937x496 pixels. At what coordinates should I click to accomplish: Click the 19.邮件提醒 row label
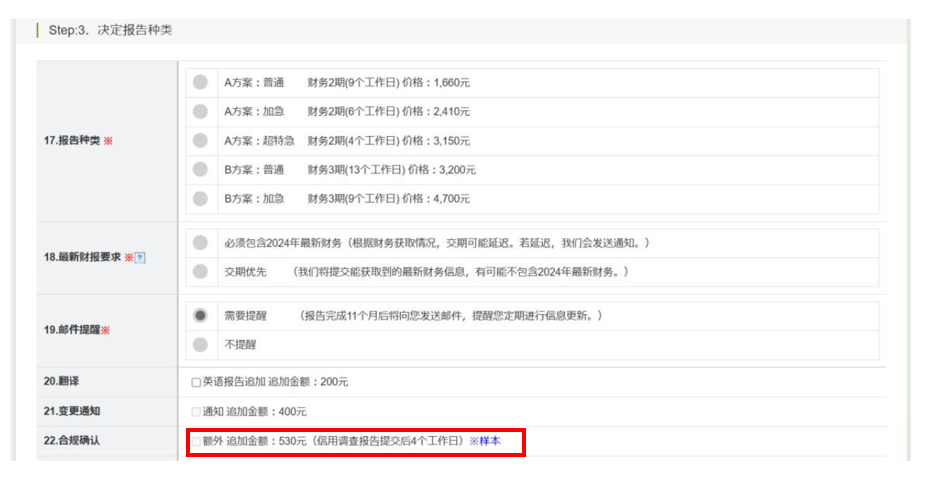click(x=76, y=330)
